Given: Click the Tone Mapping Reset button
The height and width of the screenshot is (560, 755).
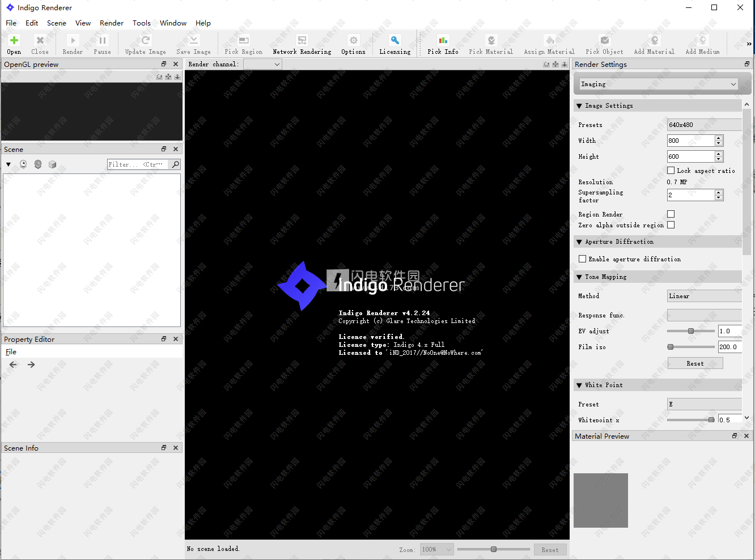Looking at the screenshot, I should [695, 363].
